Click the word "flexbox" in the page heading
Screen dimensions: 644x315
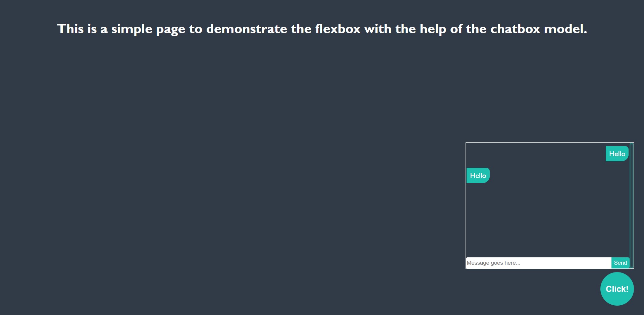click(338, 29)
